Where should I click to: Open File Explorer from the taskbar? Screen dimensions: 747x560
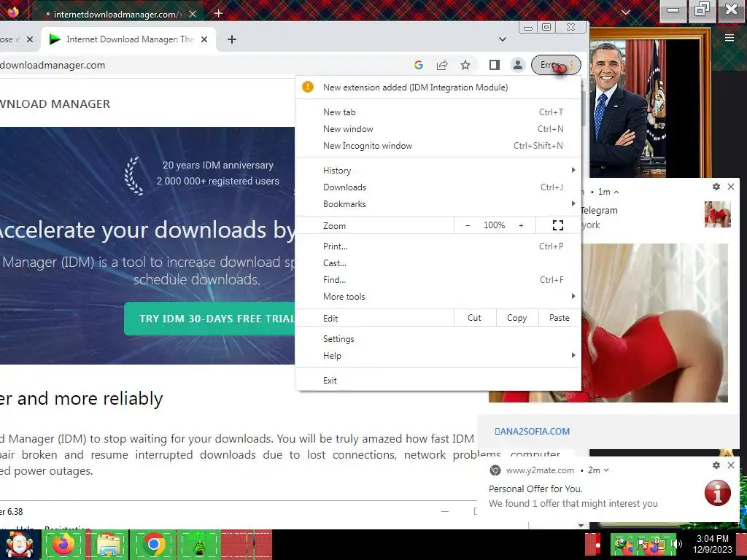click(x=109, y=545)
